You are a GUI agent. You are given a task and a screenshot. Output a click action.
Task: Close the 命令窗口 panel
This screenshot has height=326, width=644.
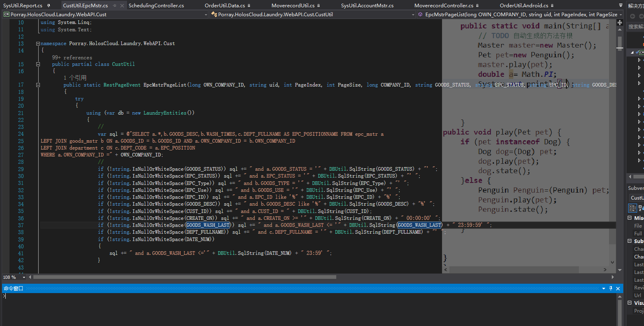coord(618,289)
